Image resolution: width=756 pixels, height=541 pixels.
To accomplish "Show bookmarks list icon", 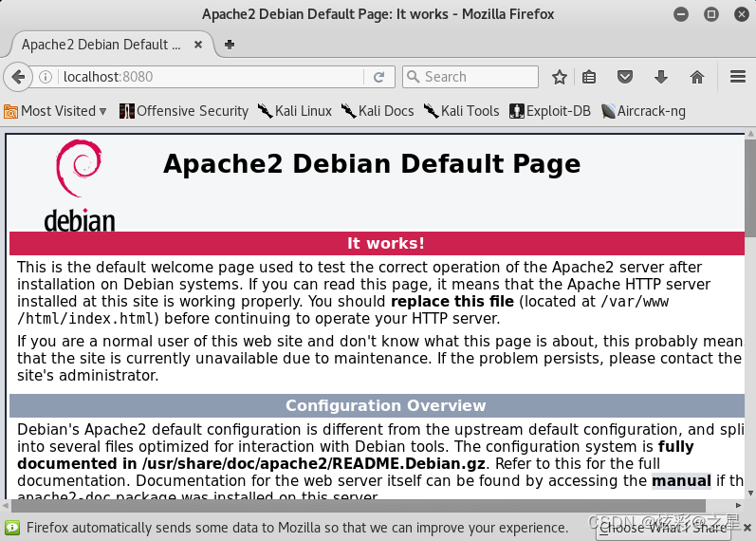I will pyautogui.click(x=589, y=77).
